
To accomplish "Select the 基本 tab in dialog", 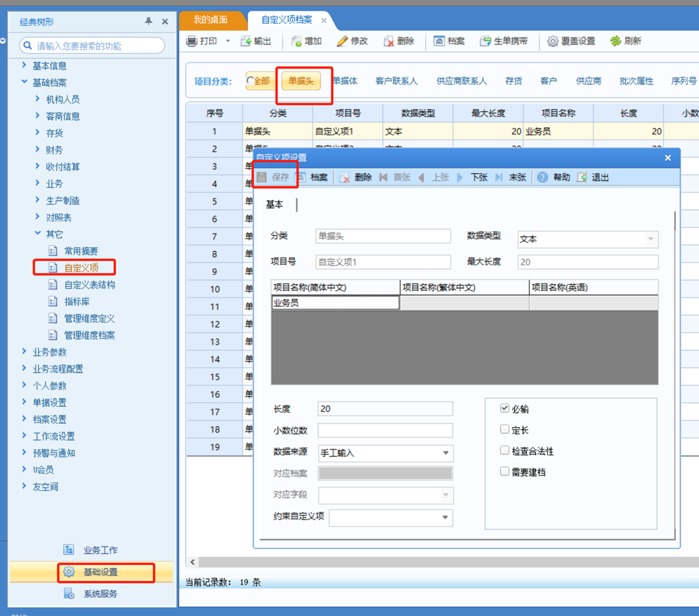I will (x=274, y=204).
